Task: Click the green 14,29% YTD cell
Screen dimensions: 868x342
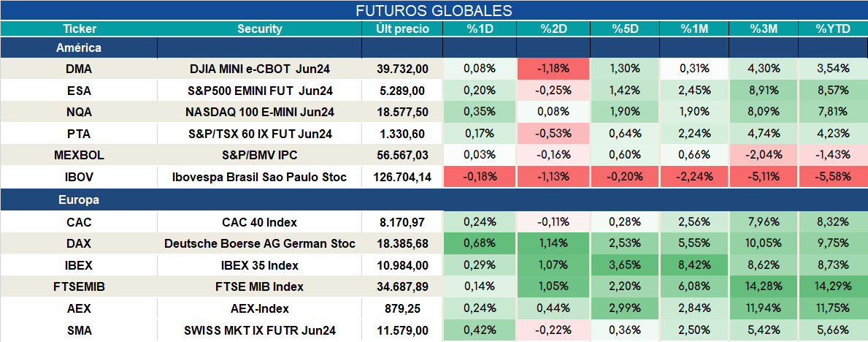Action: [x=832, y=287]
